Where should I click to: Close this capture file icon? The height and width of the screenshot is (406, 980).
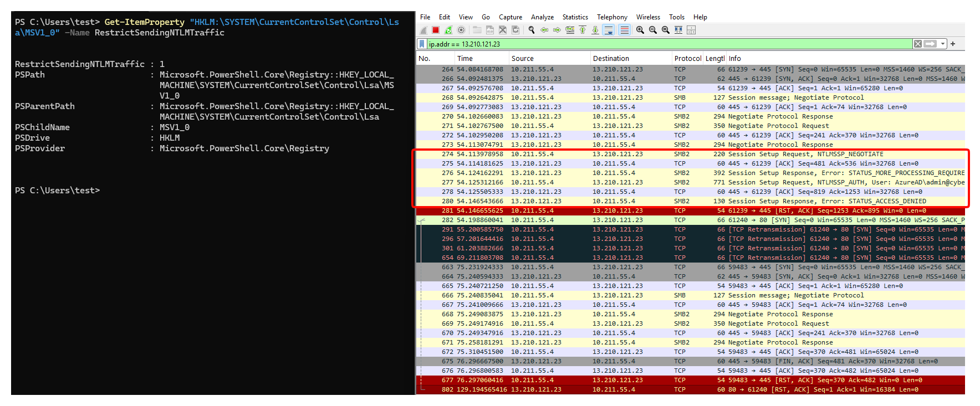pyautogui.click(x=503, y=30)
